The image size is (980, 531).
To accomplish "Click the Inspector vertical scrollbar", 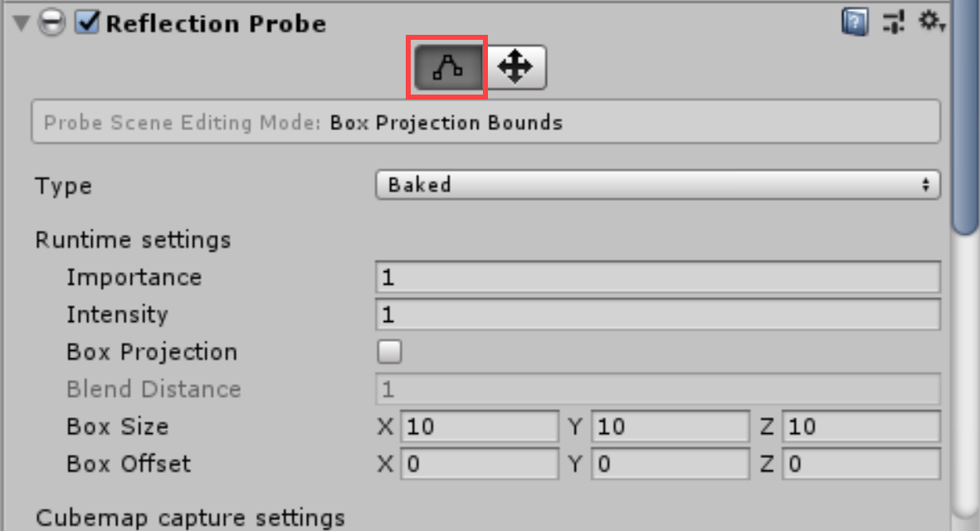I will click(967, 124).
